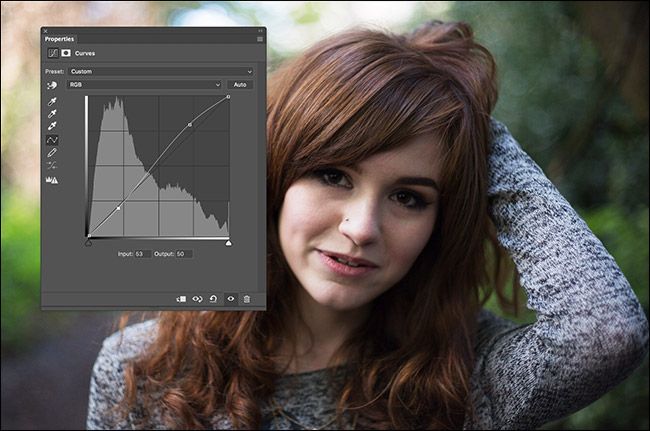Open the Properties panel menu
Screen dimensions: 650x431
tap(260, 39)
